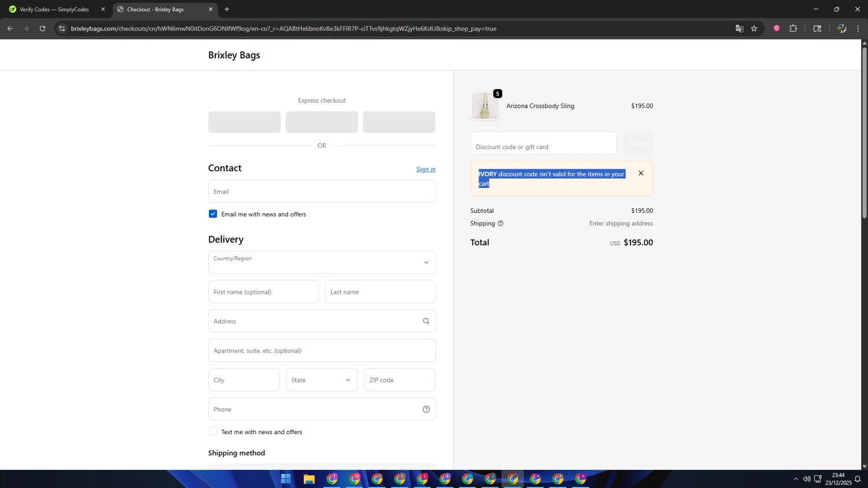Open the State dropdown
This screenshot has width=868, height=488.
(x=322, y=380)
